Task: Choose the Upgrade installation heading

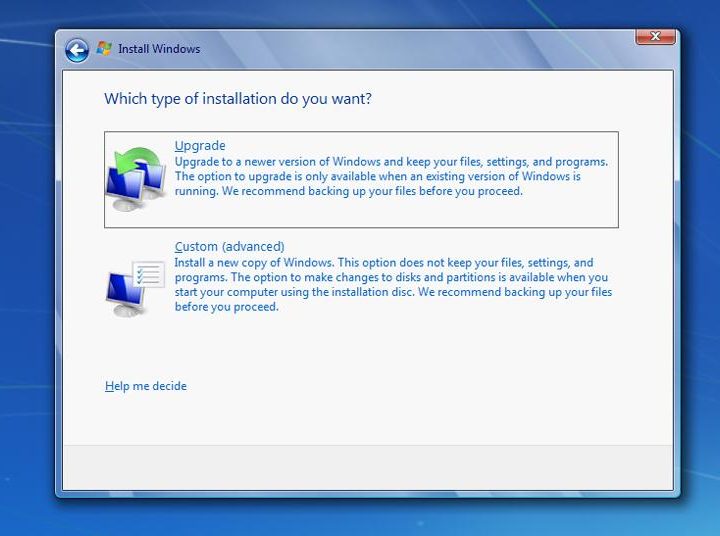Action: coord(200,146)
